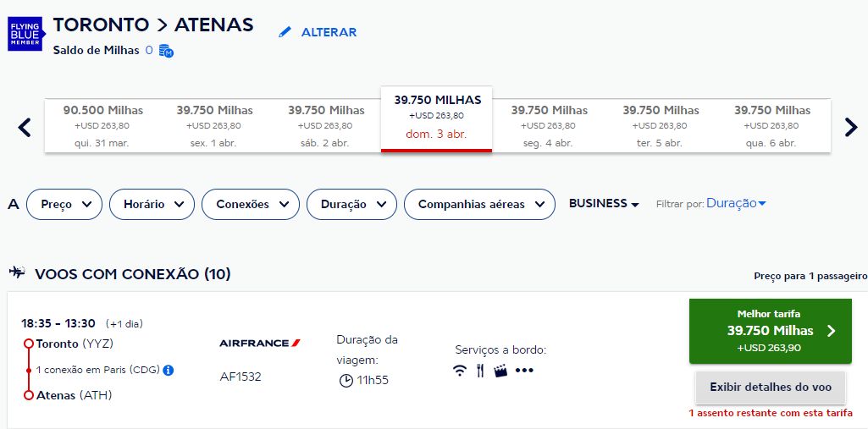
Task: Select the Melhor tarifa 39.750 Milhas button
Action: click(x=770, y=331)
